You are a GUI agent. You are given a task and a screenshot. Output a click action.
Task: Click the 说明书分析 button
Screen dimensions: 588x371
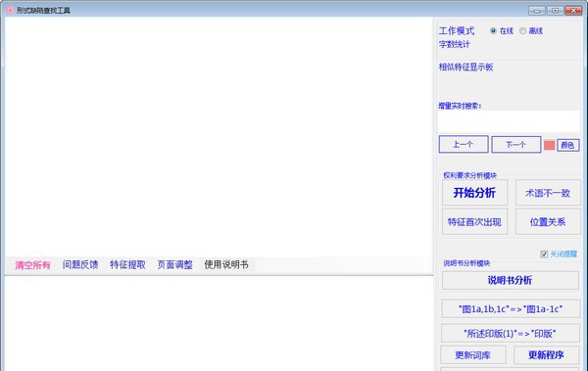click(x=510, y=280)
